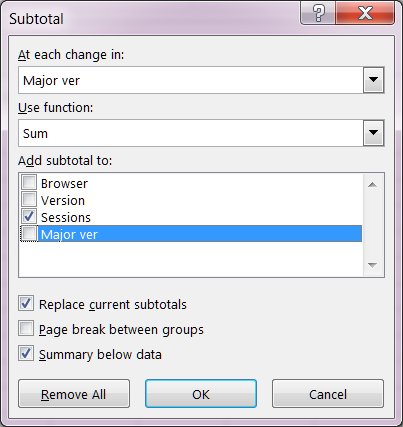Check the highlighted Major ver checkbox
Viewport: 403px width, 427px height.
(x=29, y=233)
